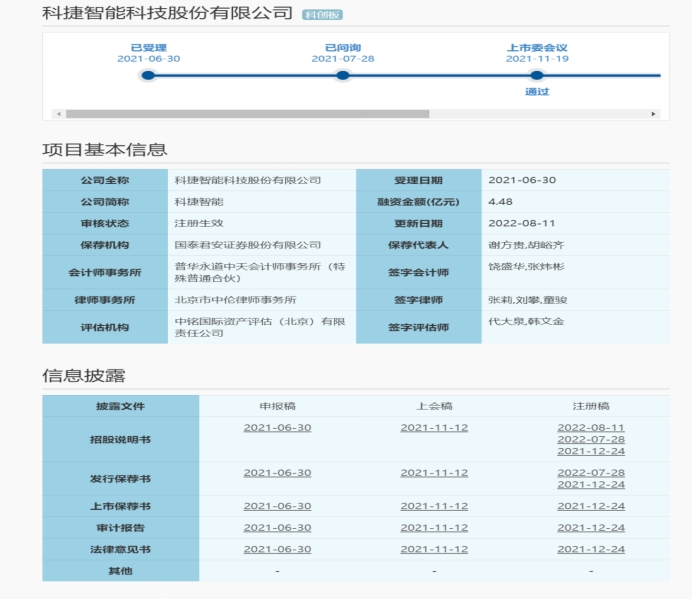692x600 pixels.
Task: Open 法律意见书 申报稿 dated 2021-06-30
Action: click(x=277, y=549)
